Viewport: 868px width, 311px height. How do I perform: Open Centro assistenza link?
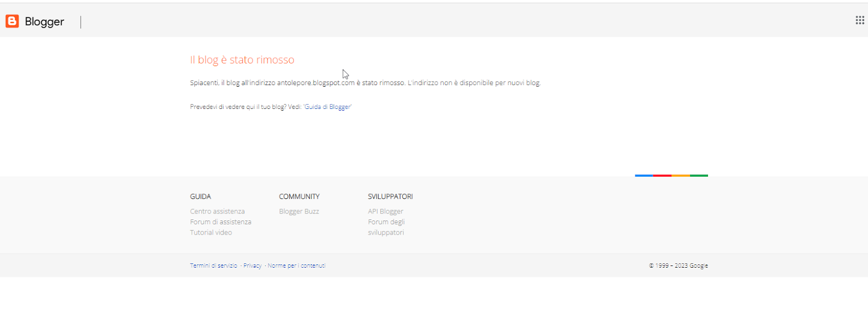pyautogui.click(x=217, y=211)
